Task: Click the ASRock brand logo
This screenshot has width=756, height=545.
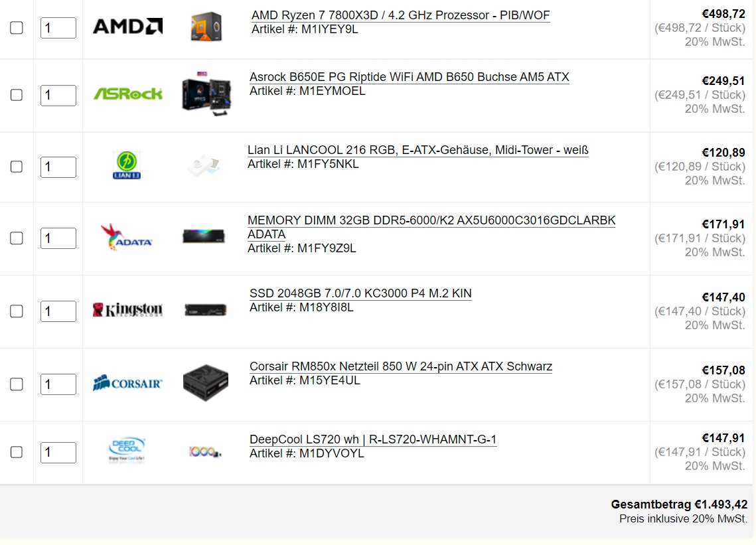Action: pos(127,94)
